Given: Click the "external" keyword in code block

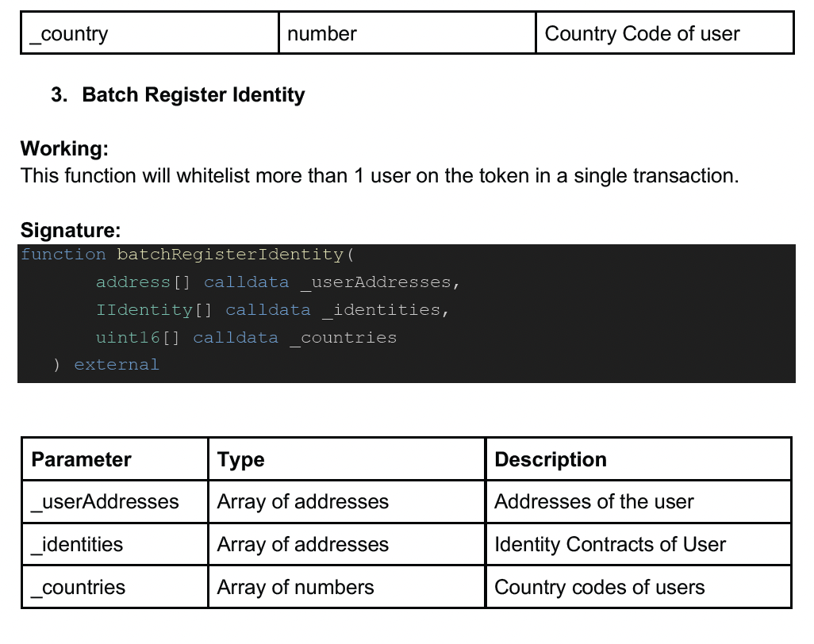Looking at the screenshot, I should coord(117,365).
